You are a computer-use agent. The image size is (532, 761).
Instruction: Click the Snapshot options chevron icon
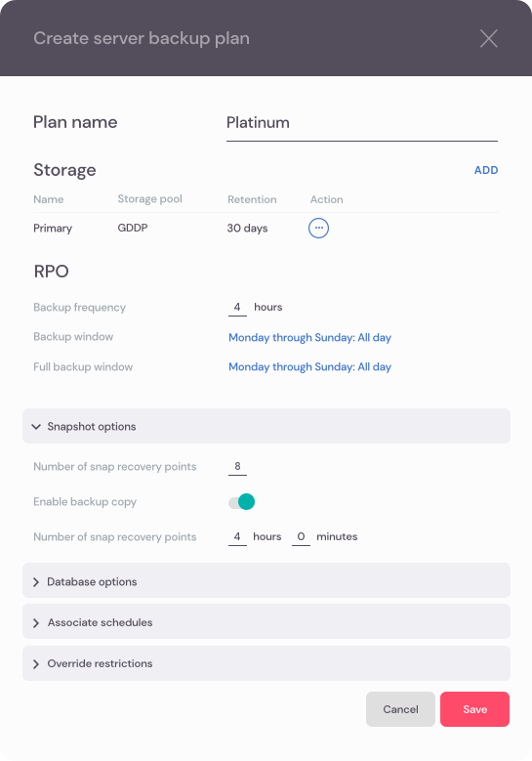pos(36,427)
